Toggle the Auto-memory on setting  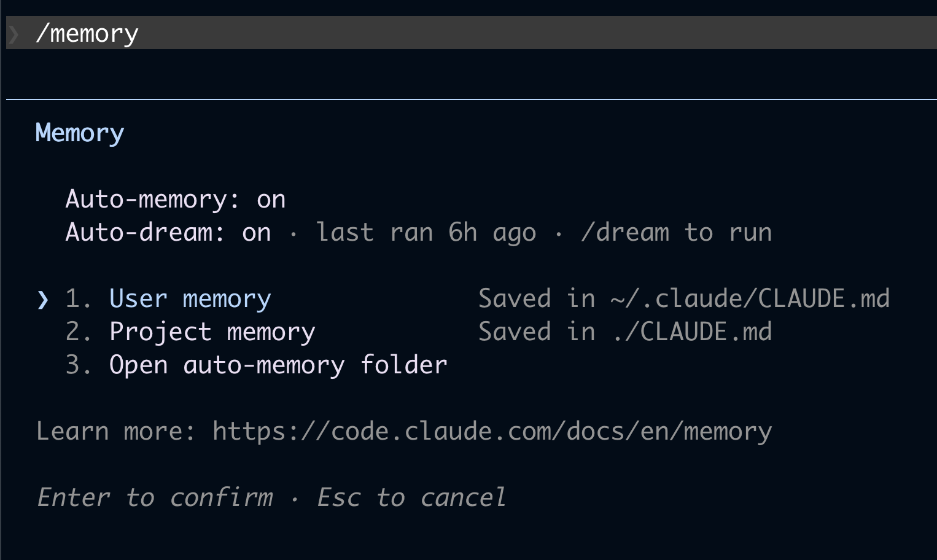click(176, 200)
